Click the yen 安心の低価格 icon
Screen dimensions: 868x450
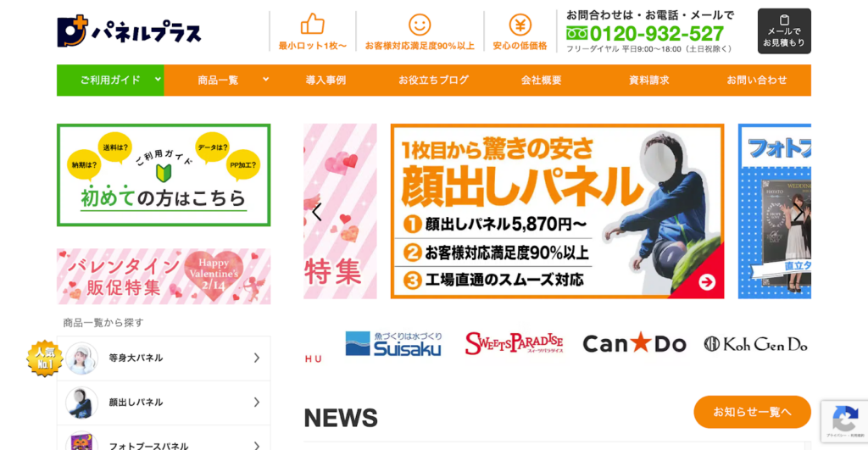click(x=520, y=25)
